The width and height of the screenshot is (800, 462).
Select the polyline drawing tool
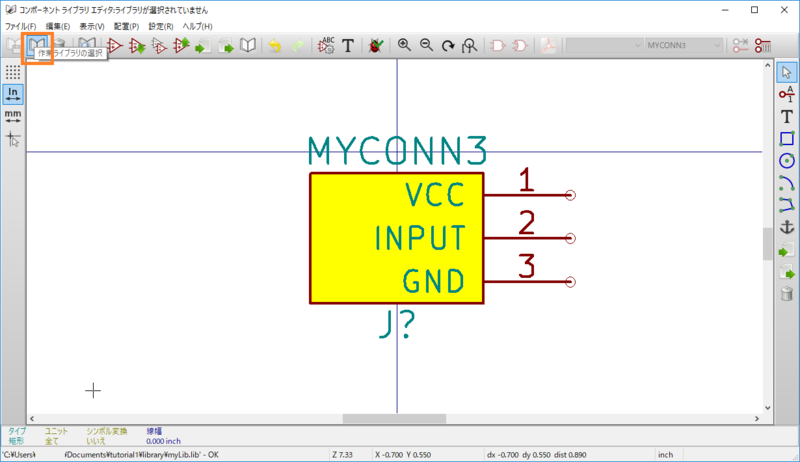[786, 205]
